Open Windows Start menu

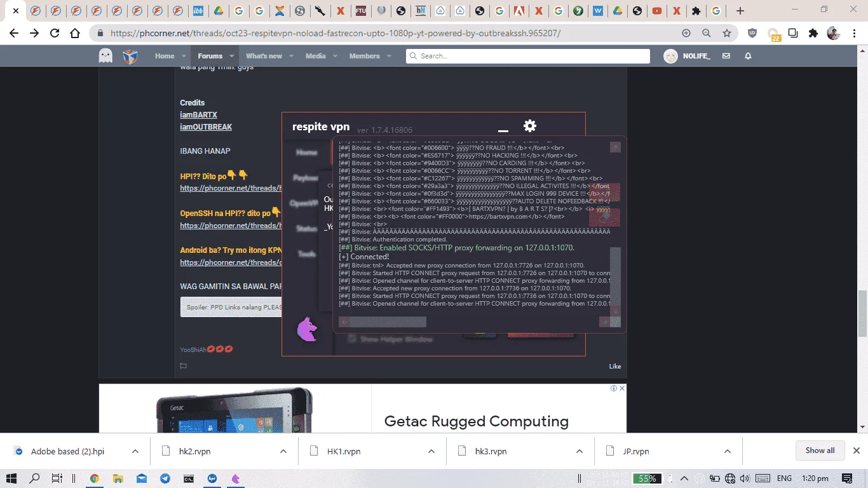pyautogui.click(x=11, y=478)
